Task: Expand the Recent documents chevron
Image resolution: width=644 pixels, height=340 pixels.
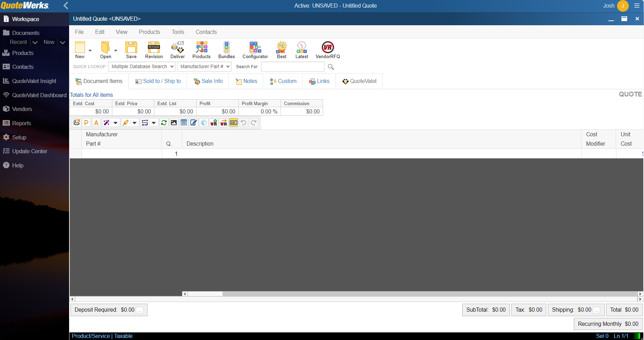Action: (x=35, y=42)
